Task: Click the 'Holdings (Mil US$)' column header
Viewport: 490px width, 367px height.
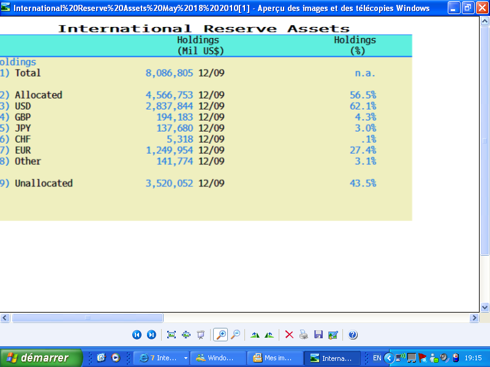Action: [199, 45]
